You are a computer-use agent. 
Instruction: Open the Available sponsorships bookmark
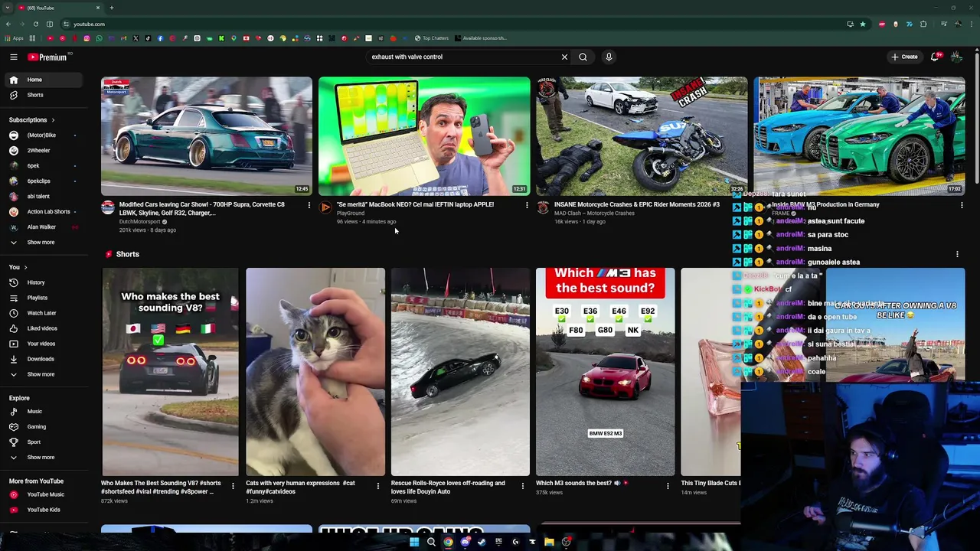point(480,38)
